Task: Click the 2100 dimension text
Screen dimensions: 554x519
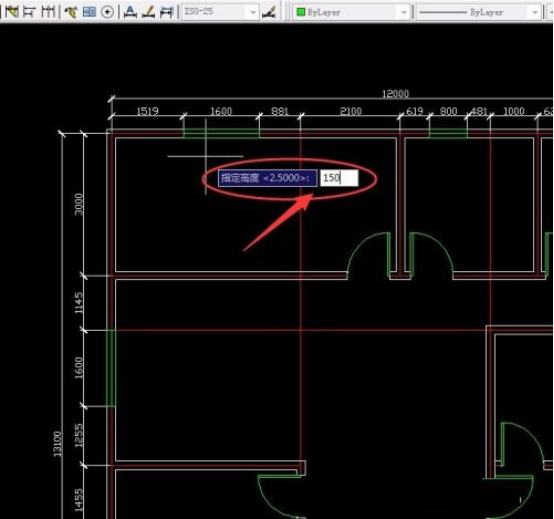Action: click(351, 111)
